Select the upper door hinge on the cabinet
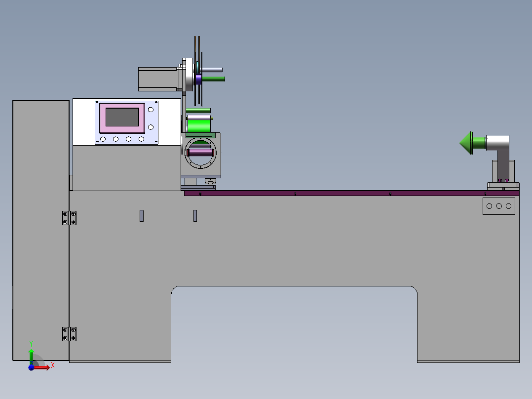 [69, 218]
